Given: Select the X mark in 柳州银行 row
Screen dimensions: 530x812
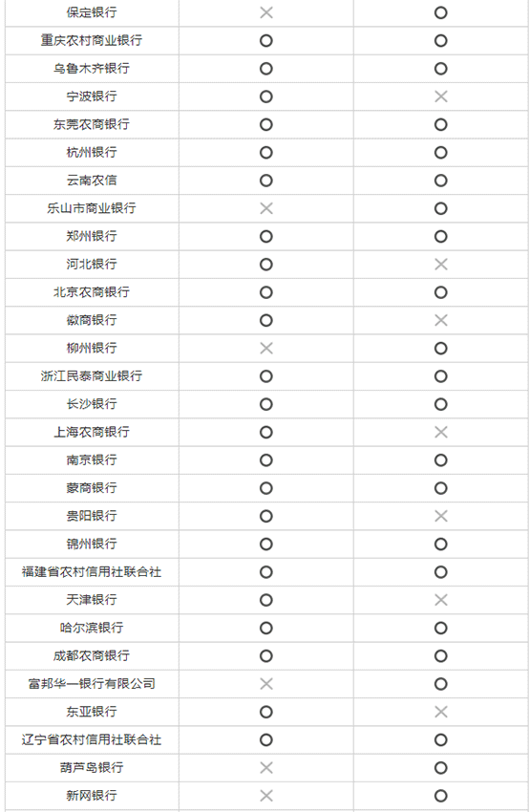Looking at the screenshot, I should click(266, 348).
